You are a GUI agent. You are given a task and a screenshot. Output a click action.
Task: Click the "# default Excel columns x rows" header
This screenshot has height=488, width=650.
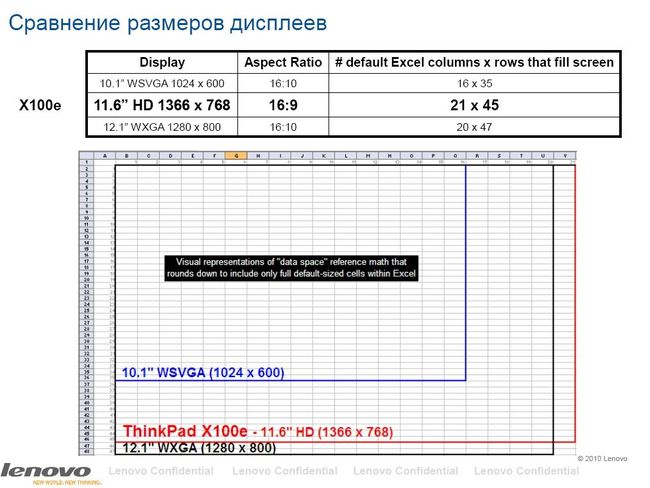[474, 62]
